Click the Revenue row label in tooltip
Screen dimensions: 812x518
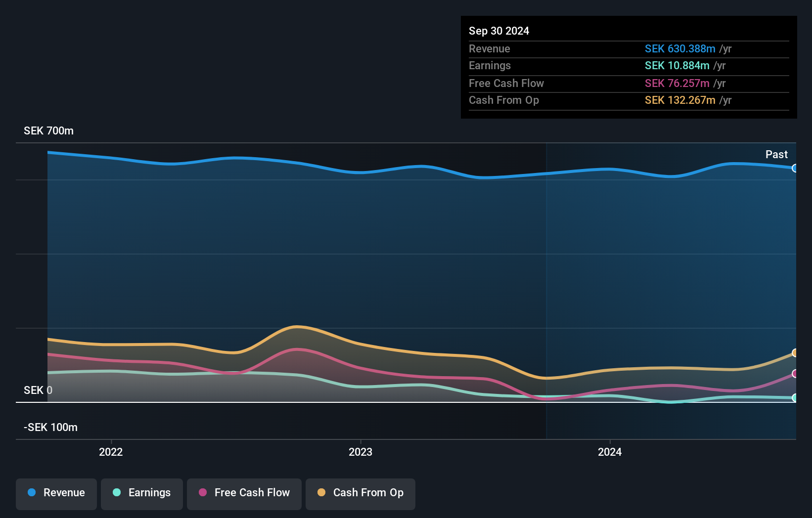click(x=490, y=49)
